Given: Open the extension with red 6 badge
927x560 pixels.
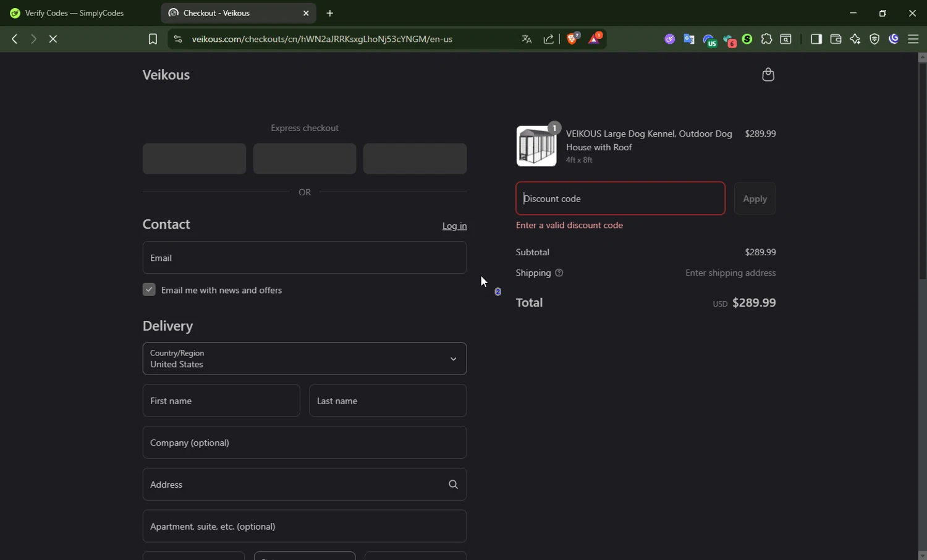Looking at the screenshot, I should click(729, 41).
